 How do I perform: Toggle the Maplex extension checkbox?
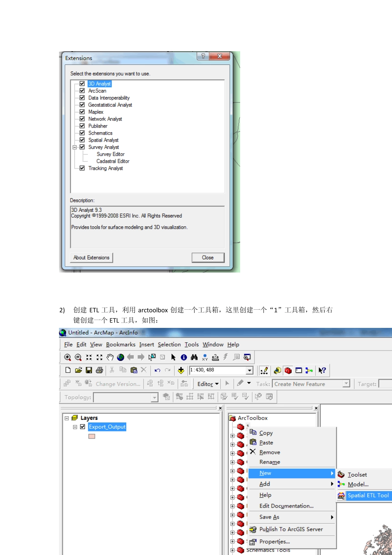82,112
